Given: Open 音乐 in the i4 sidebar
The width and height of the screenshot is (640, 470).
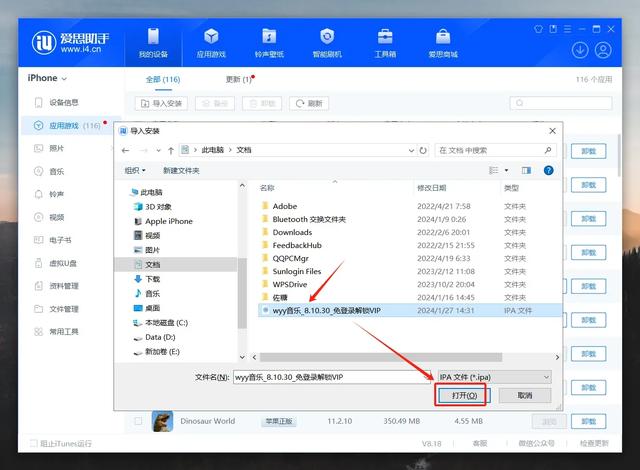Looking at the screenshot, I should 49,171.
